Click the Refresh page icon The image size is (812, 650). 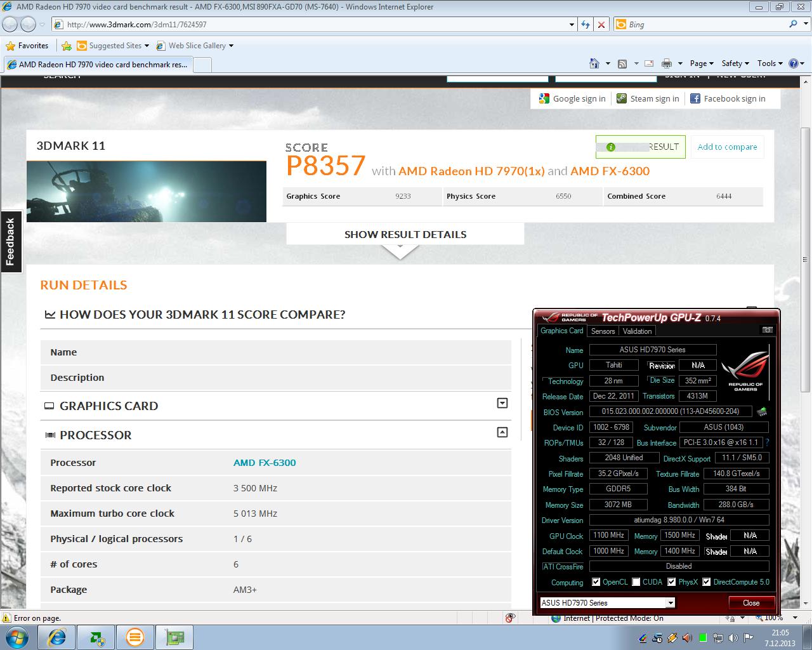tap(586, 24)
